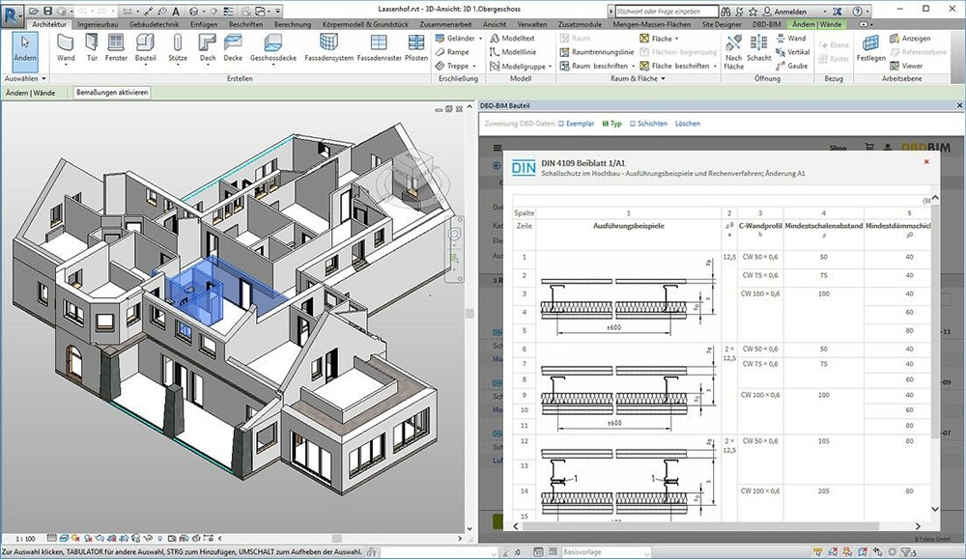
Task: Choose the Bauteil component tool
Action: (x=146, y=48)
